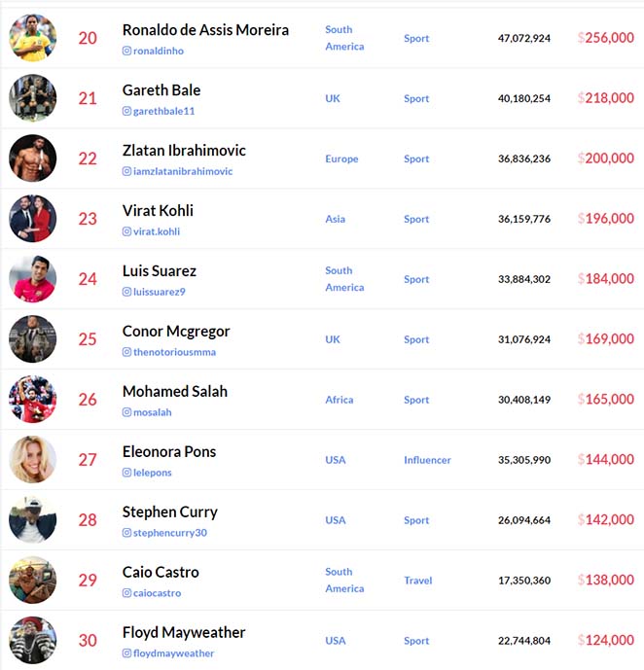
Task: Open Caio Castro's profile picture
Action: 32,580
